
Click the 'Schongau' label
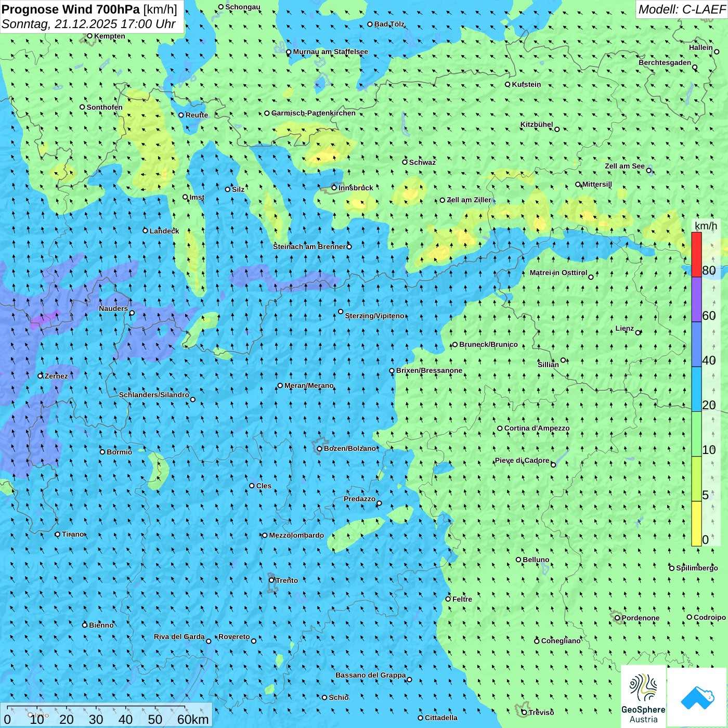(x=242, y=7)
